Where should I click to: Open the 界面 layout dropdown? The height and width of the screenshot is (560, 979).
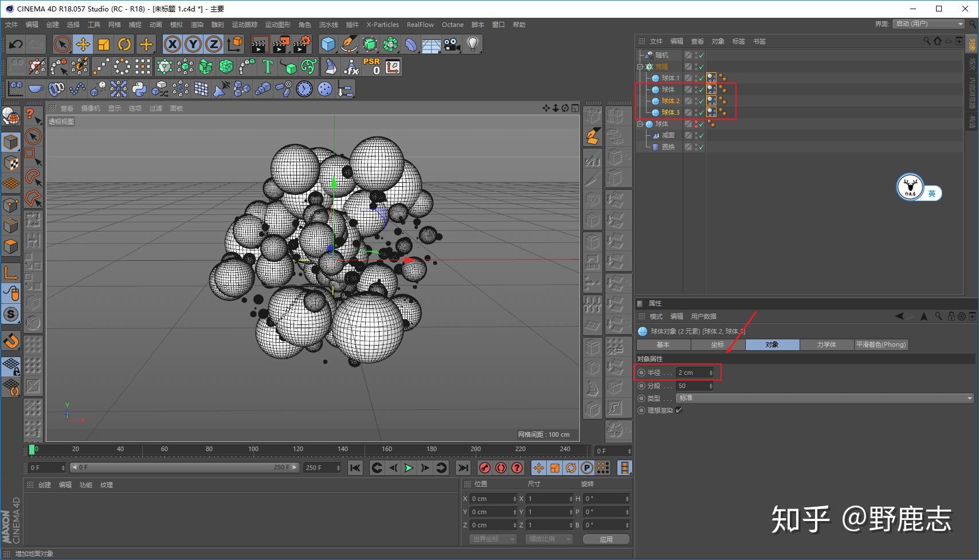(929, 24)
